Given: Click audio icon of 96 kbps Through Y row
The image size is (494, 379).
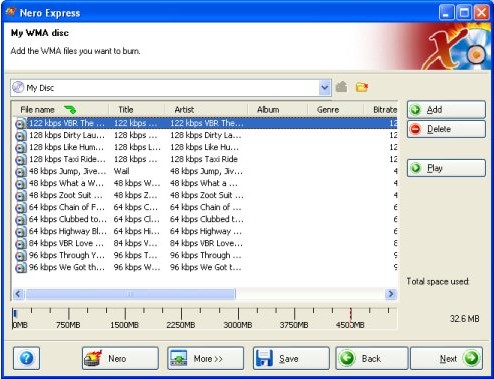Looking at the screenshot, I should pos(21,256).
